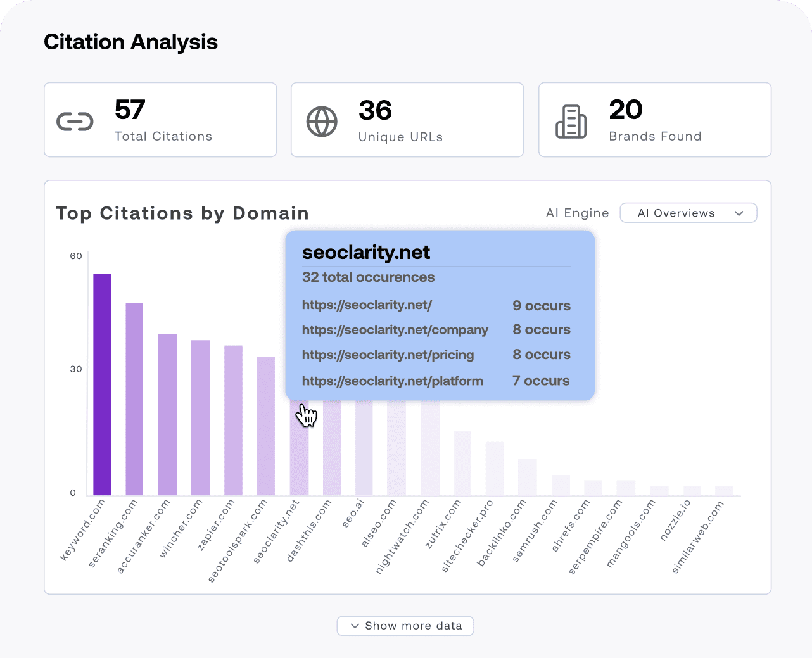The width and height of the screenshot is (812, 658).
Task: Click the 20 Brands Found card
Action: pos(655,120)
